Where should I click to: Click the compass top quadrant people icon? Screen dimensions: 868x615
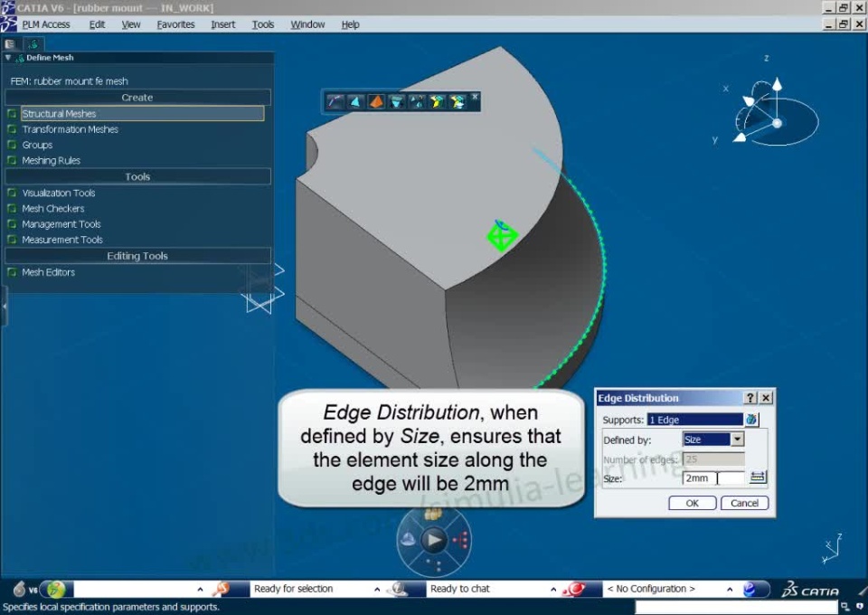[x=433, y=515]
